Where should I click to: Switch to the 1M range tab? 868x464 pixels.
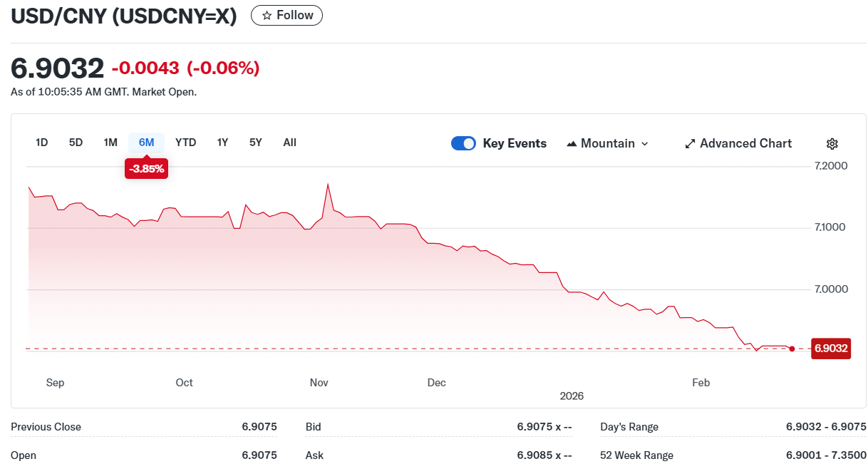(x=110, y=143)
